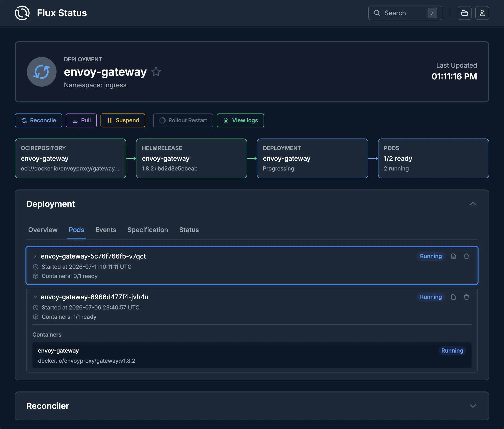Select the HELMRELEASE envoy-gateway card
Screen dimensions: 504x429
(x=191, y=158)
